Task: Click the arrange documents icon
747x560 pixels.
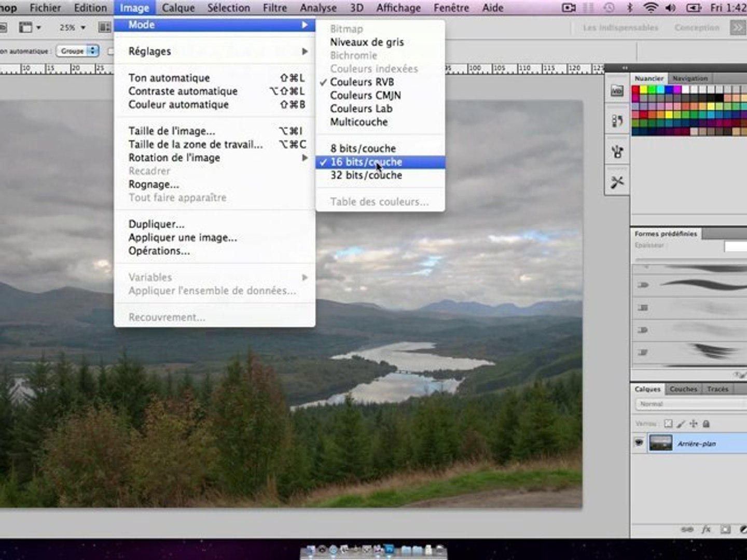Action: click(105, 27)
